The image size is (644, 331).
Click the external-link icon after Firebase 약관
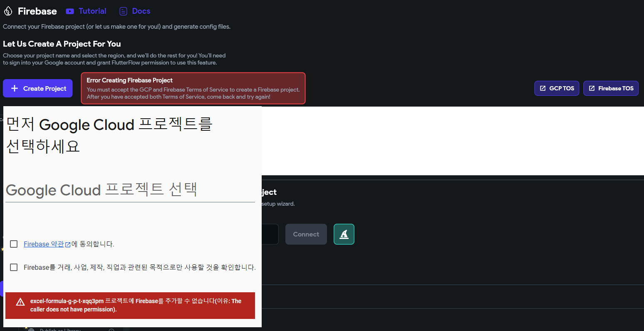(x=68, y=245)
